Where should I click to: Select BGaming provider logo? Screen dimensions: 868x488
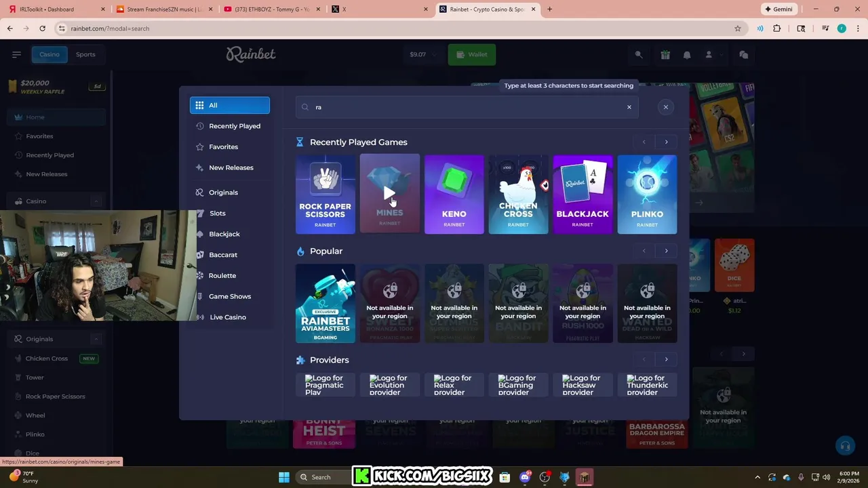[x=519, y=384]
